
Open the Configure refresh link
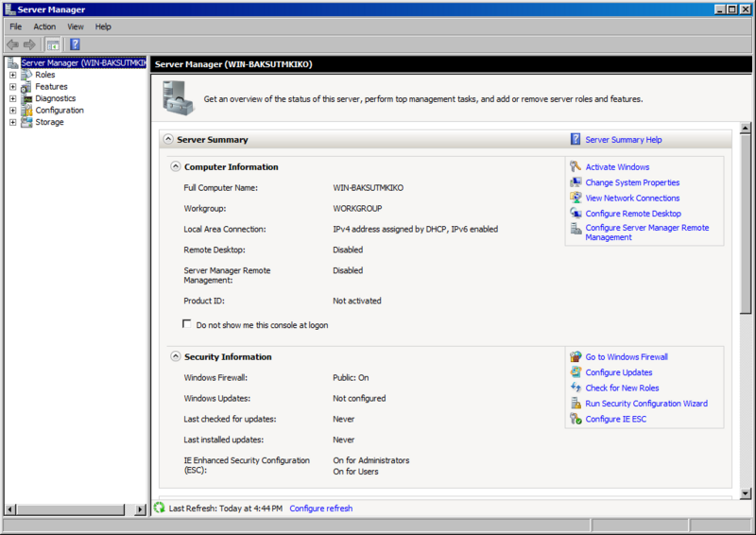(x=320, y=509)
